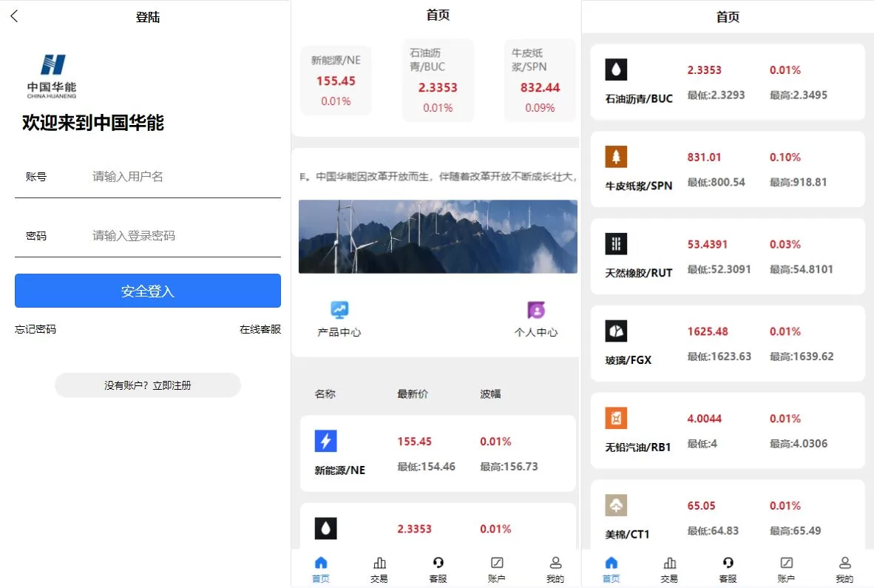Click 最高:1639.62 value
874x588 pixels.
click(802, 356)
